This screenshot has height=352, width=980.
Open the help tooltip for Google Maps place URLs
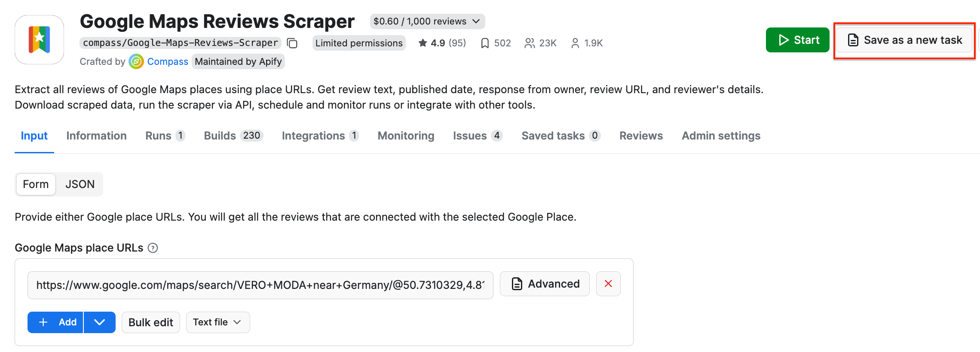click(153, 248)
